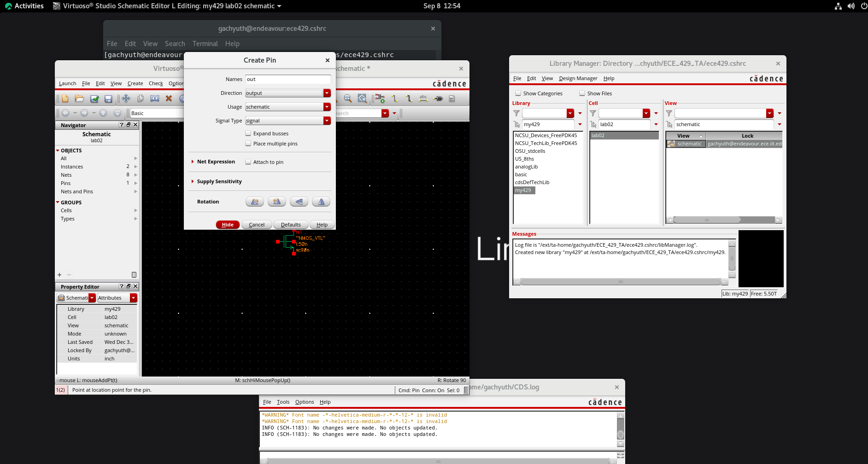Select the lab02 cell in Cell list

tap(624, 135)
